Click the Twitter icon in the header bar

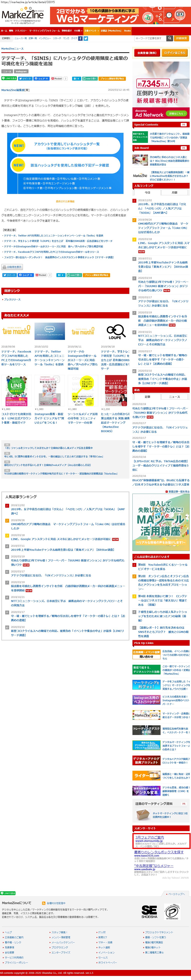point(86,38)
